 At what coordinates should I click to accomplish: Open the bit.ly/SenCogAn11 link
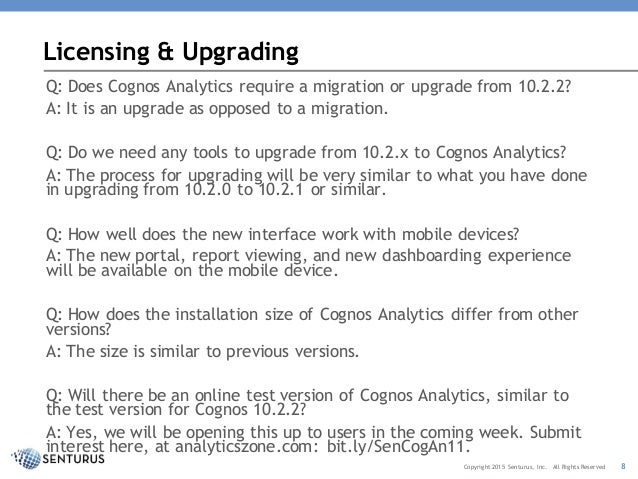tap(398, 447)
